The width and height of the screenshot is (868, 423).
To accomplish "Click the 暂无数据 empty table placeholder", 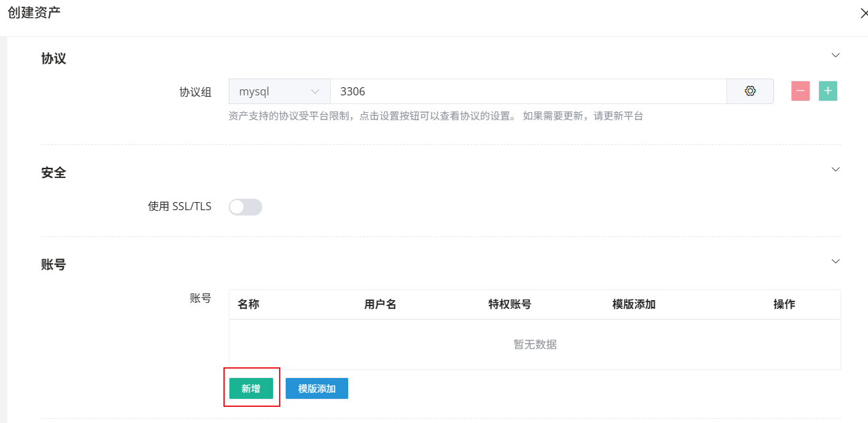I will click(x=535, y=344).
